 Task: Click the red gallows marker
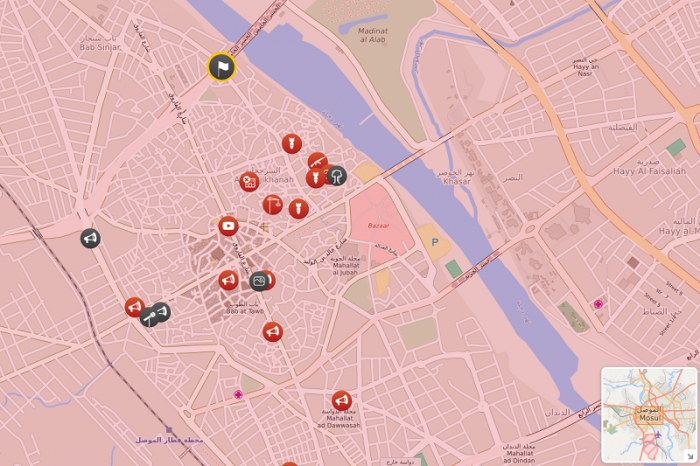pos(272,205)
